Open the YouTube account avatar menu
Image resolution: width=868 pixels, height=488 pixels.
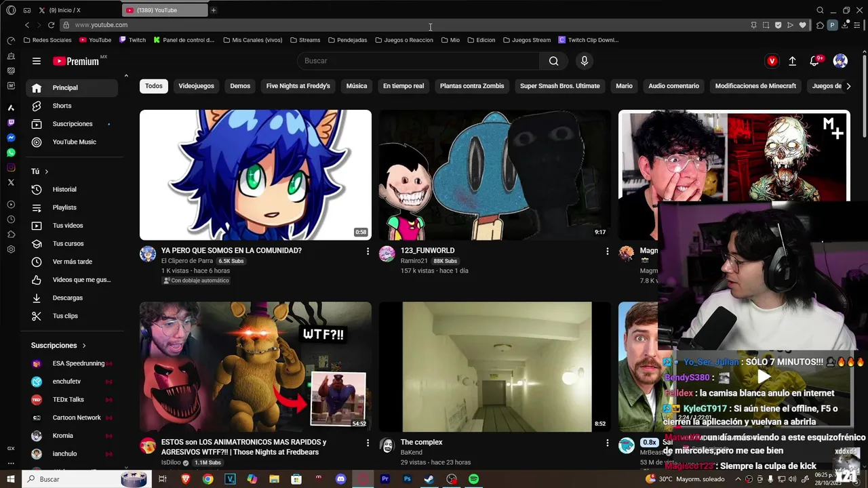(x=840, y=61)
